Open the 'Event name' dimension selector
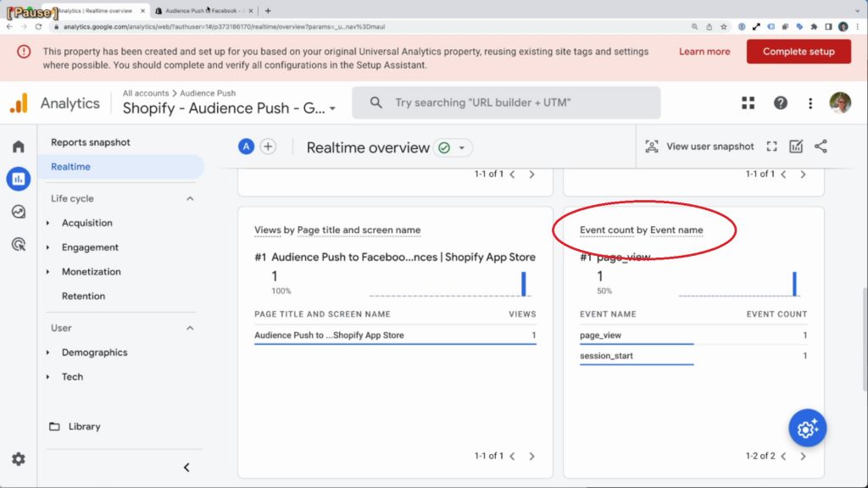This screenshot has width=868, height=488. (x=676, y=230)
